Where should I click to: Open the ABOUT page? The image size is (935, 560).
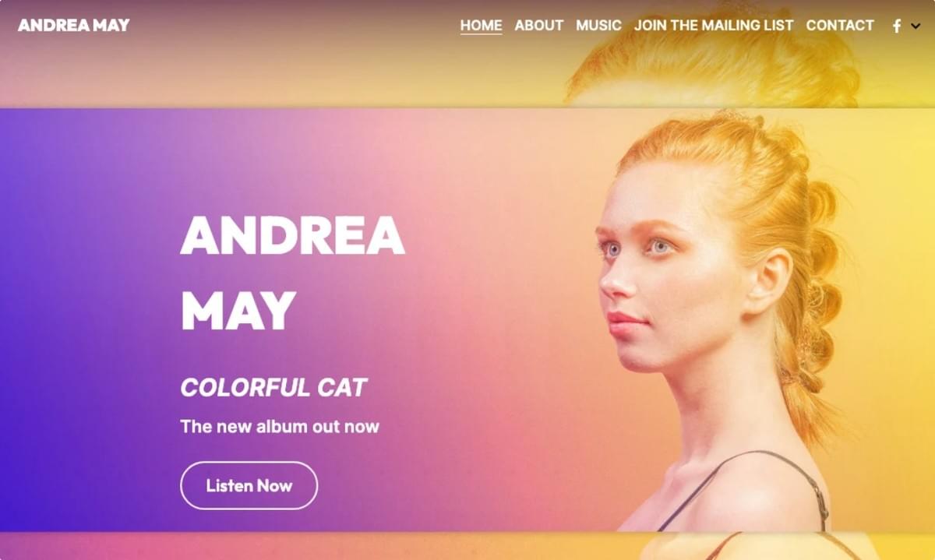point(538,25)
